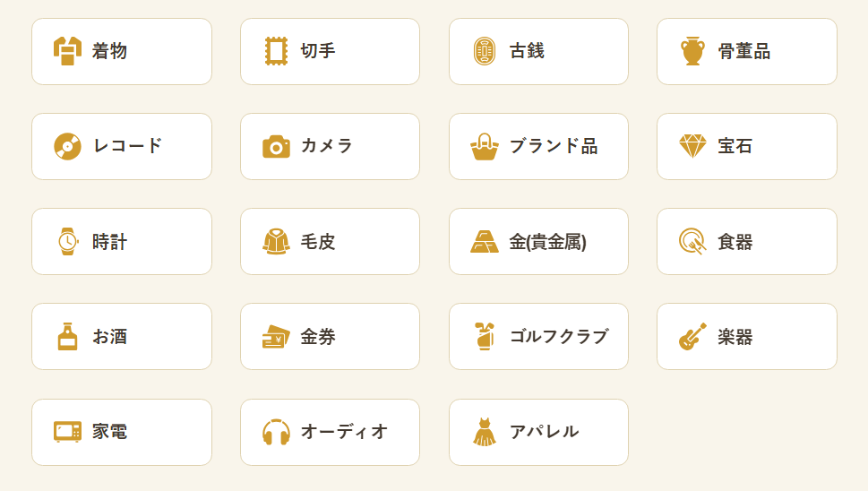This screenshot has width=868, height=491.
Task: Click the antique vase icon
Action: (692, 51)
